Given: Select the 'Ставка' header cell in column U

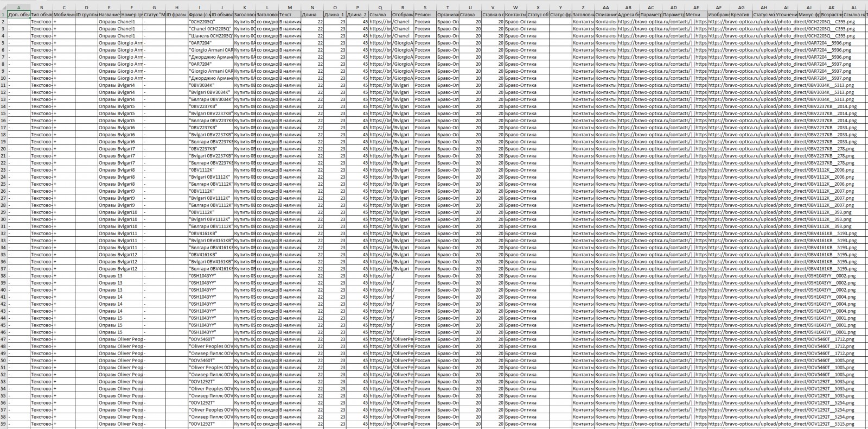Looking at the screenshot, I should 470,15.
